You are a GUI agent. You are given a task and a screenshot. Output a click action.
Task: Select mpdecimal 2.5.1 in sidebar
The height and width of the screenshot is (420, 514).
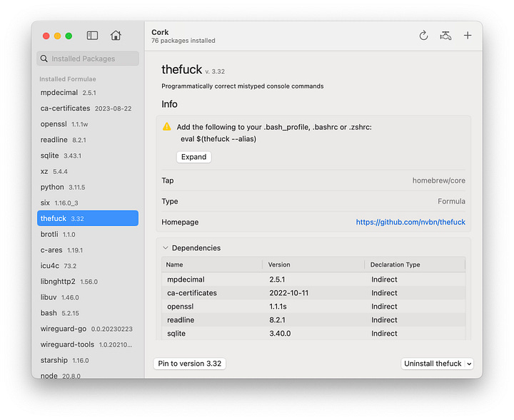88,93
